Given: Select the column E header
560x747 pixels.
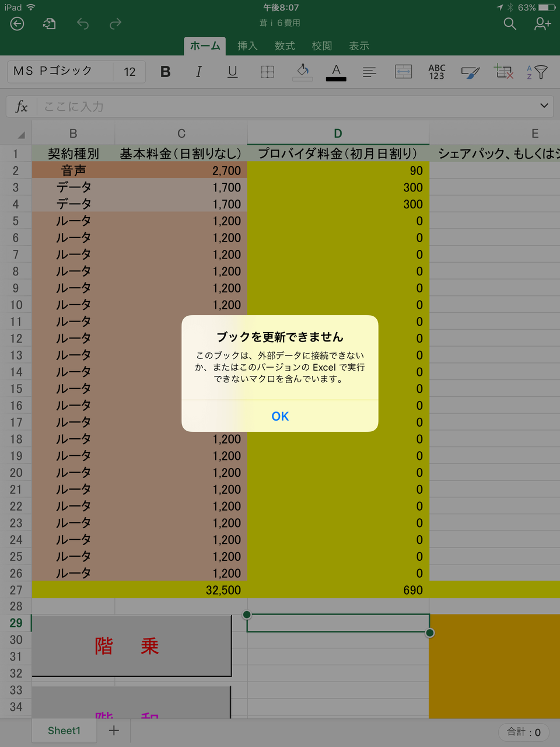Looking at the screenshot, I should 535,134.
